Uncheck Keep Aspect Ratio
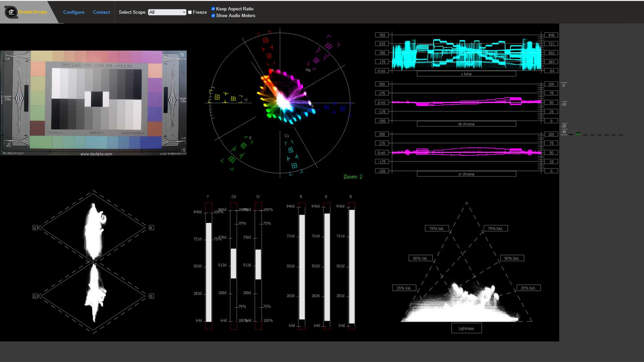Viewport: 644px width, 362px height. point(213,9)
